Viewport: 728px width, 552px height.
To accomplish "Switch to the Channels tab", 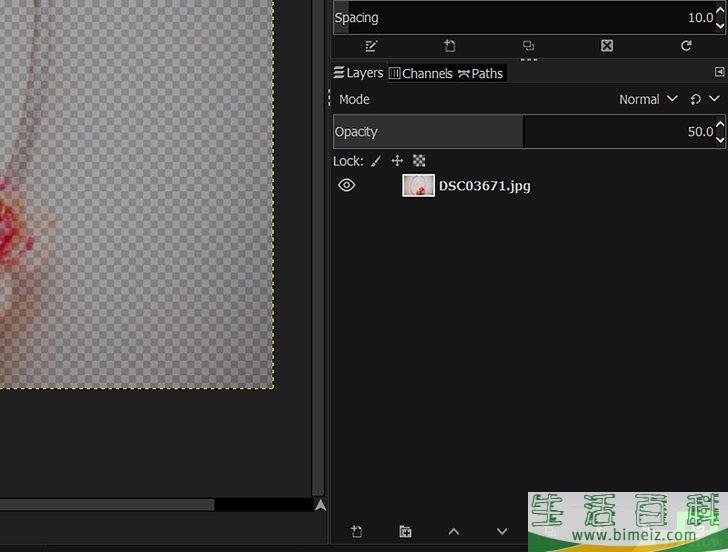I will click(420, 73).
